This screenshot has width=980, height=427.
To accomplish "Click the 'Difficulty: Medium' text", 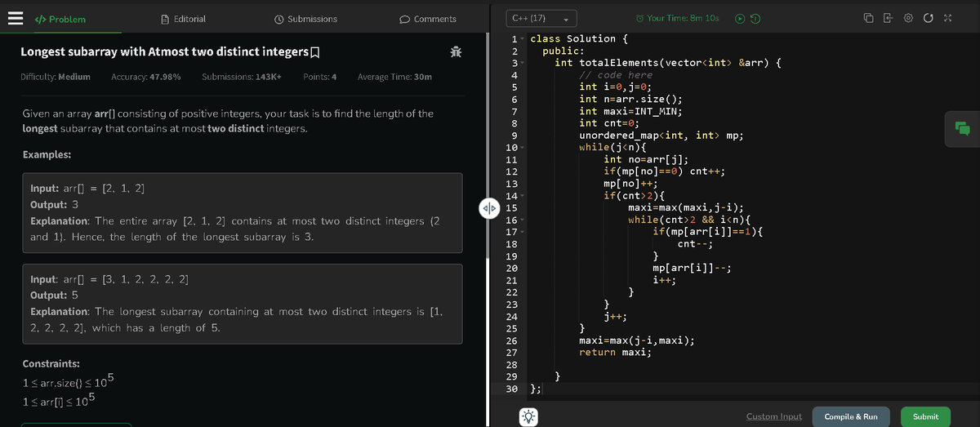I will click(x=56, y=77).
